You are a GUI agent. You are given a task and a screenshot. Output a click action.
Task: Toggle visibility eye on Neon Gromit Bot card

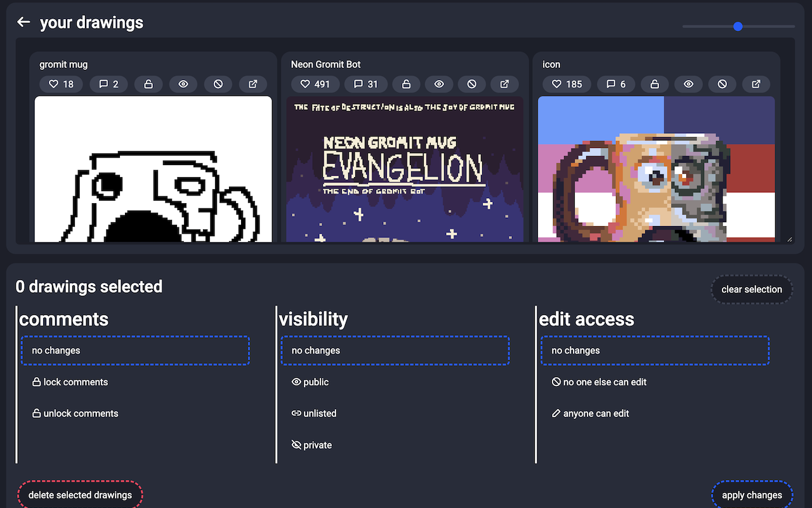tap(439, 84)
